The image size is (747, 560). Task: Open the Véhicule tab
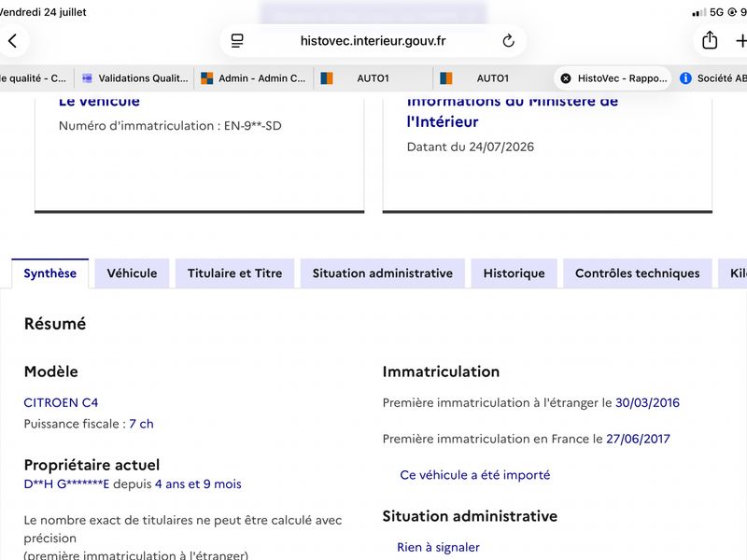[x=132, y=273]
